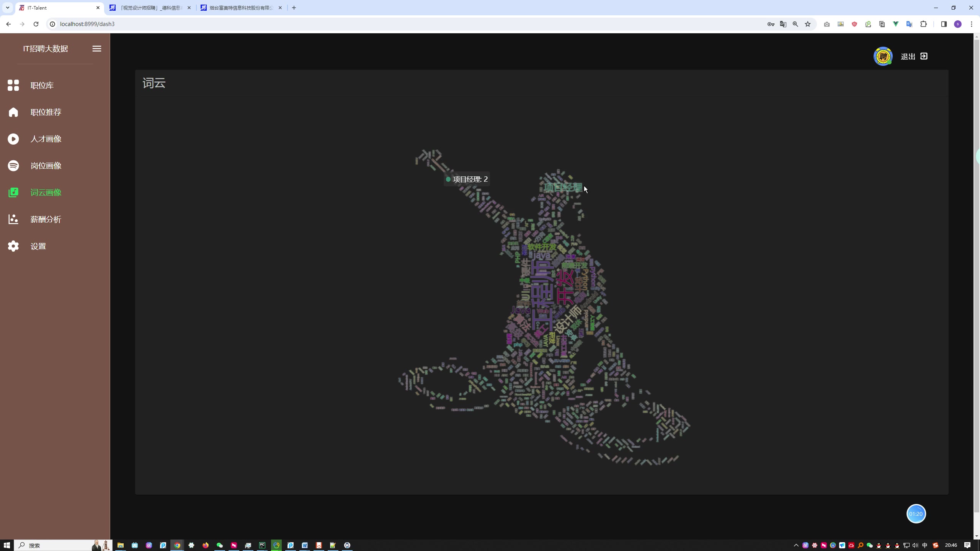Show hidden system tray icons chevron
The height and width of the screenshot is (551, 980).
click(x=796, y=545)
